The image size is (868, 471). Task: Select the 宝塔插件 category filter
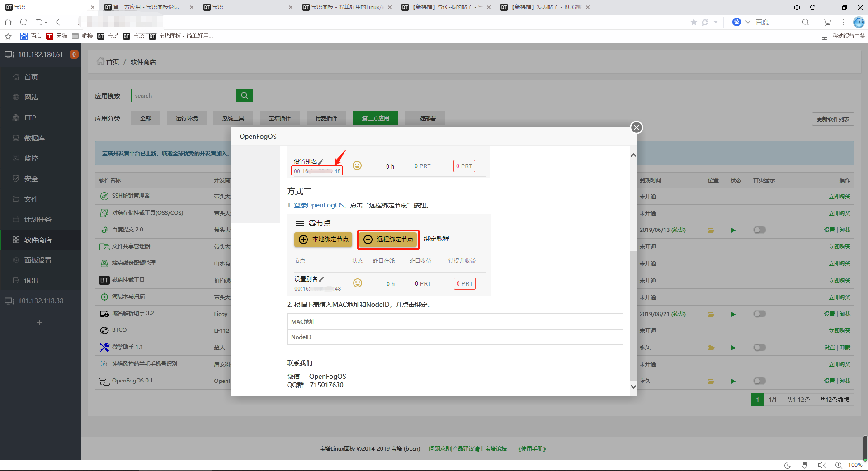click(280, 118)
